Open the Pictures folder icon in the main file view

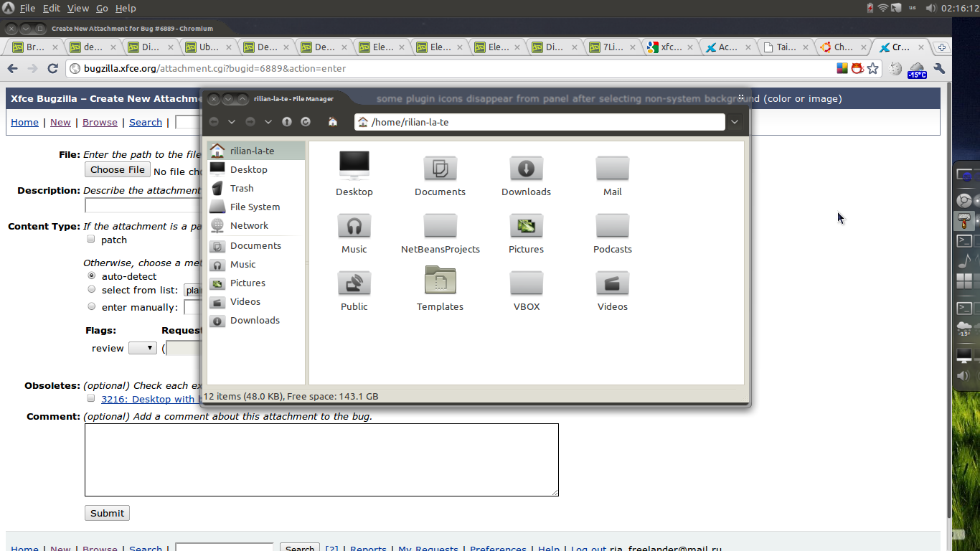tap(526, 227)
